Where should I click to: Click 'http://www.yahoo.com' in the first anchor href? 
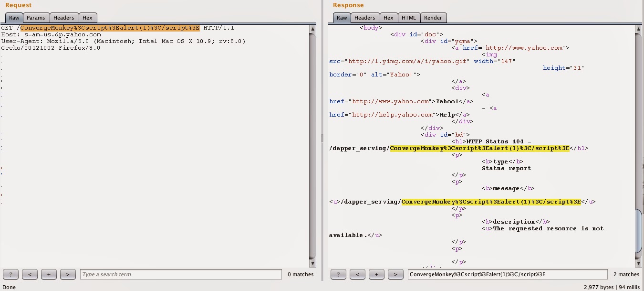[524, 48]
